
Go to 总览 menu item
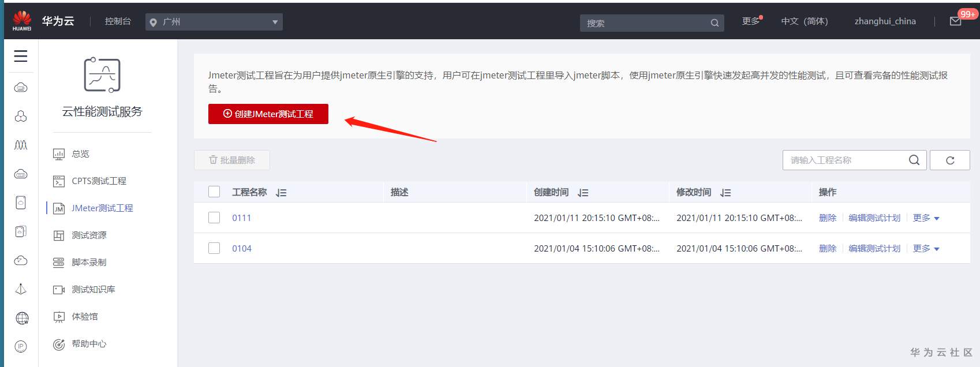click(x=80, y=154)
